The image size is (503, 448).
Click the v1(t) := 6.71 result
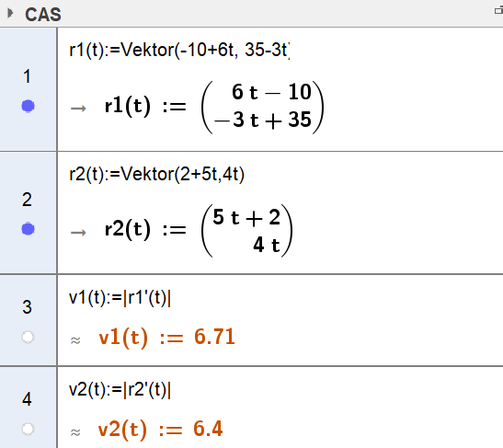pos(166,338)
